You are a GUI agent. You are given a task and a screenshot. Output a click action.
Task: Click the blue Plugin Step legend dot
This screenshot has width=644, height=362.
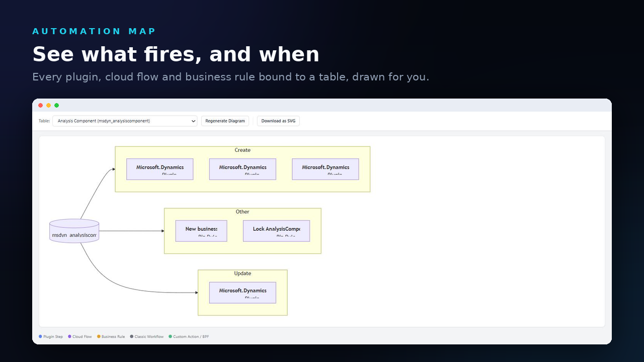point(40,336)
